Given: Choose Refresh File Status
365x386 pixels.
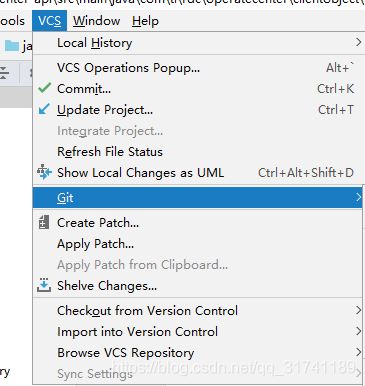Looking at the screenshot, I should (197, 152).
